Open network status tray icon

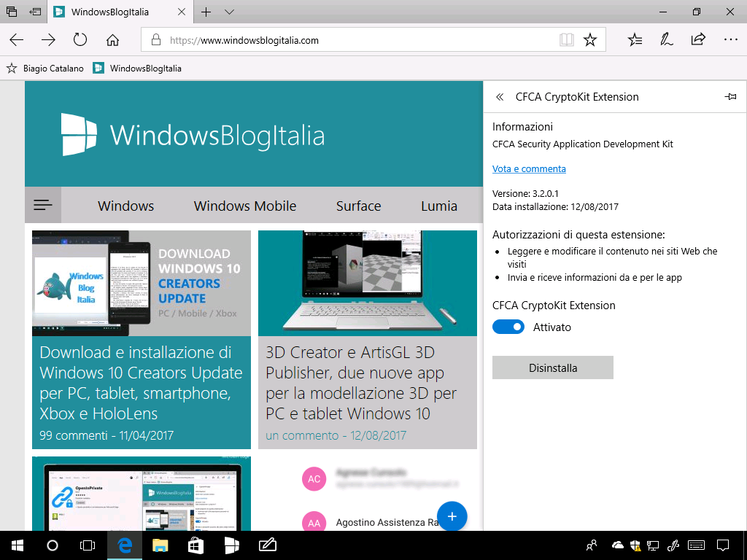click(653, 545)
